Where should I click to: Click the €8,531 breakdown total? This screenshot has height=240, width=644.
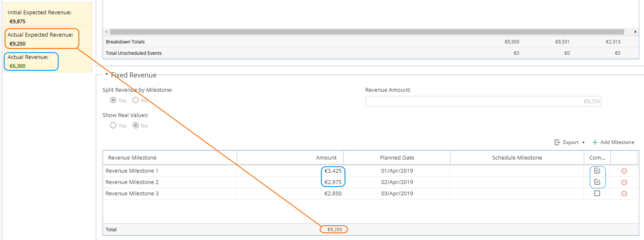[562, 42]
